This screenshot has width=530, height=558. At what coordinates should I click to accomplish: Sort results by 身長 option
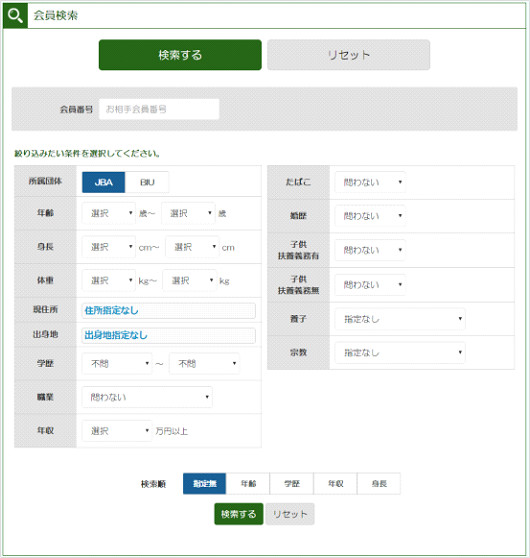(379, 484)
